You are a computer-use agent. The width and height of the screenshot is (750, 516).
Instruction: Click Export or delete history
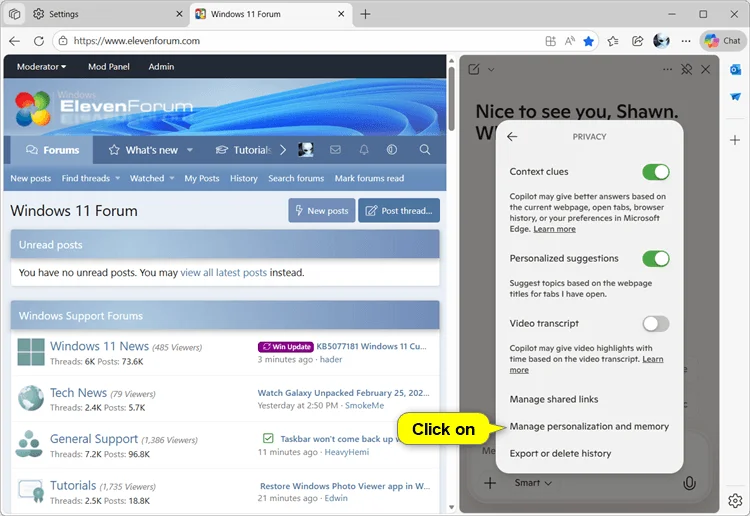point(560,453)
